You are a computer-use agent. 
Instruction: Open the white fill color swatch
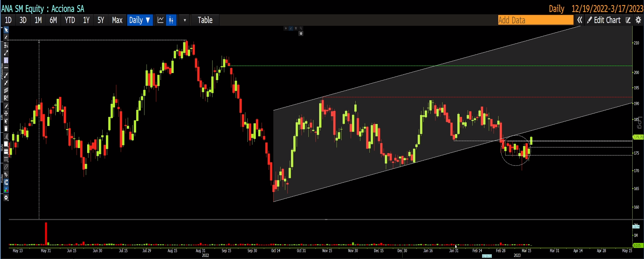pyautogui.click(x=6, y=144)
